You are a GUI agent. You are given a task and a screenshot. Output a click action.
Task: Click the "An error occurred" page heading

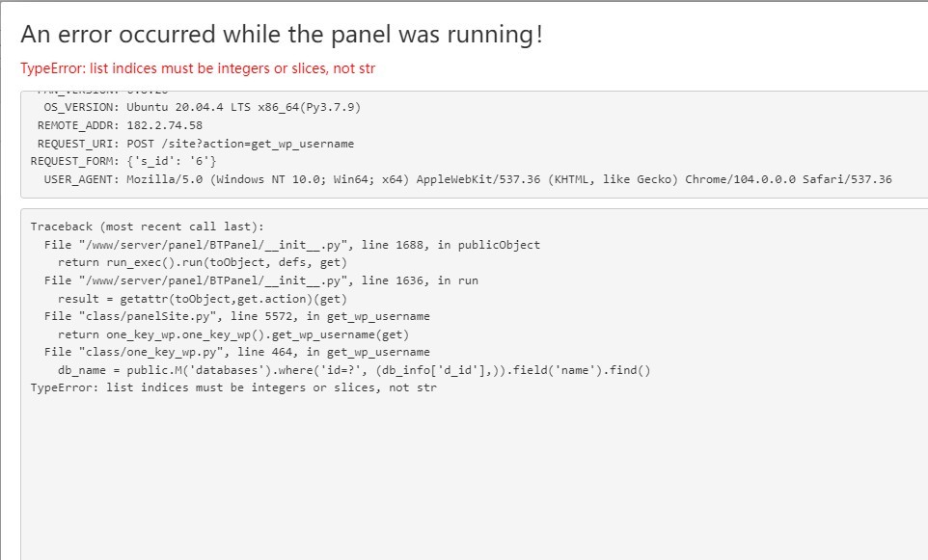pyautogui.click(x=281, y=35)
